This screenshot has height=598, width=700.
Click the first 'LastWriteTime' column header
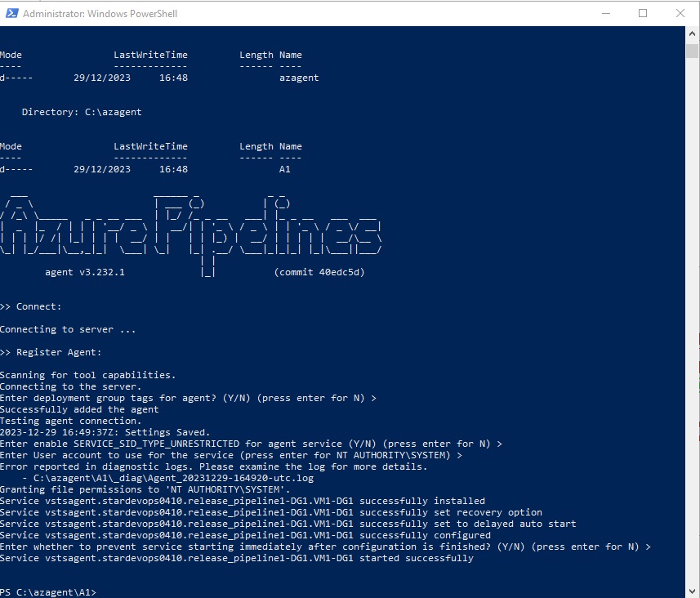click(150, 55)
